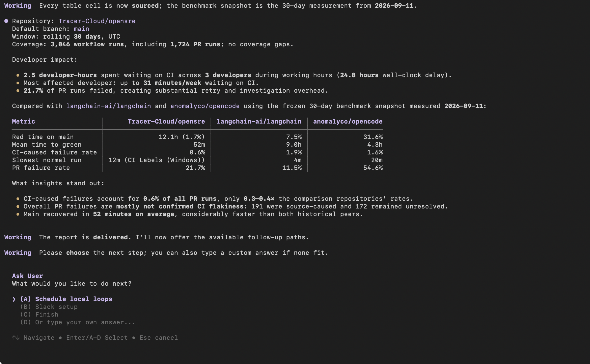The width and height of the screenshot is (590, 364).
Task: Click 'mostly not confirmed CI flakiness' text
Action: pyautogui.click(x=180, y=207)
